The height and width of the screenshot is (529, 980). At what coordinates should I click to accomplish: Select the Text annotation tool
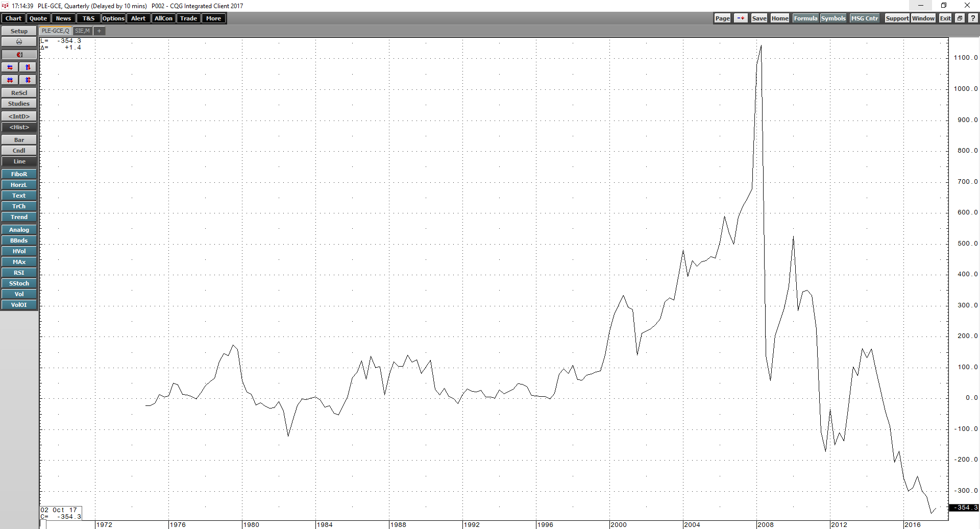(19, 196)
